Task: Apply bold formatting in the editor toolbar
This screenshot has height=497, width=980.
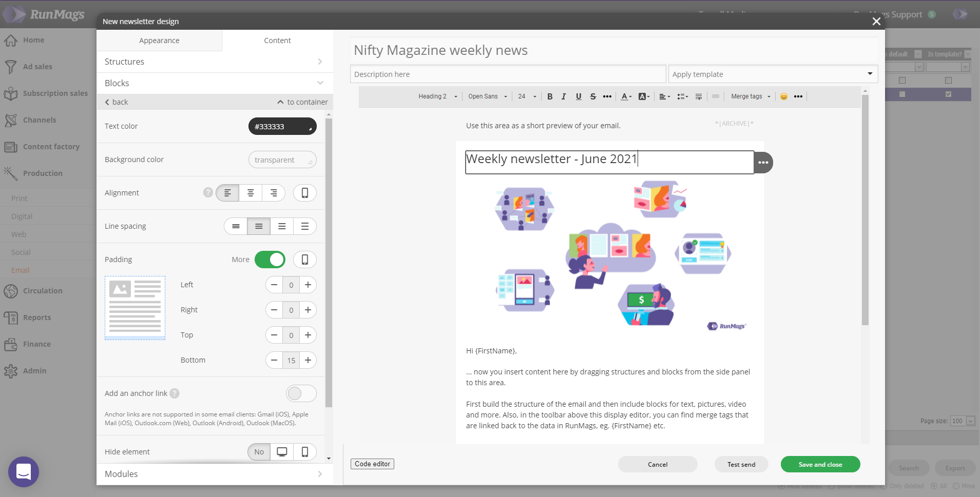Action: [x=550, y=96]
